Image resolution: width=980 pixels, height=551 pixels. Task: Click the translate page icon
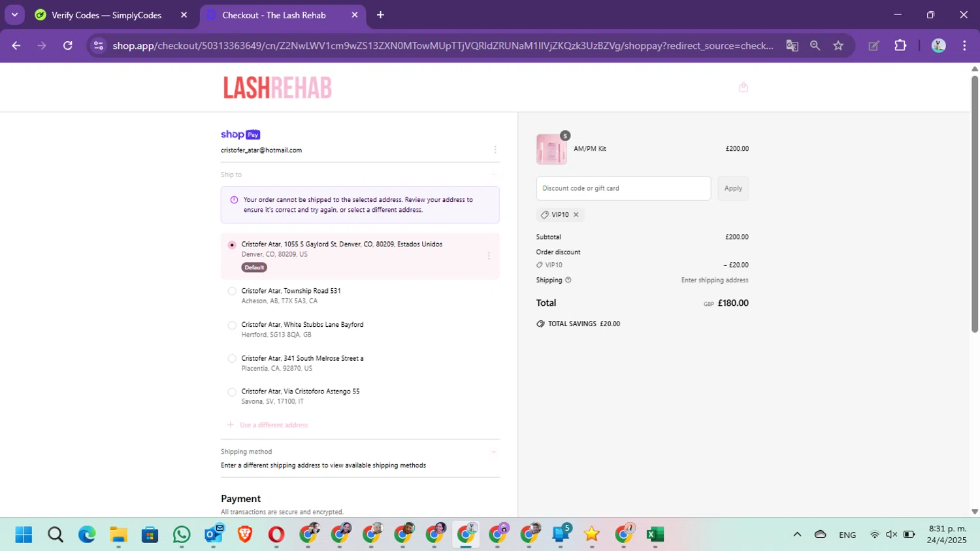(792, 46)
